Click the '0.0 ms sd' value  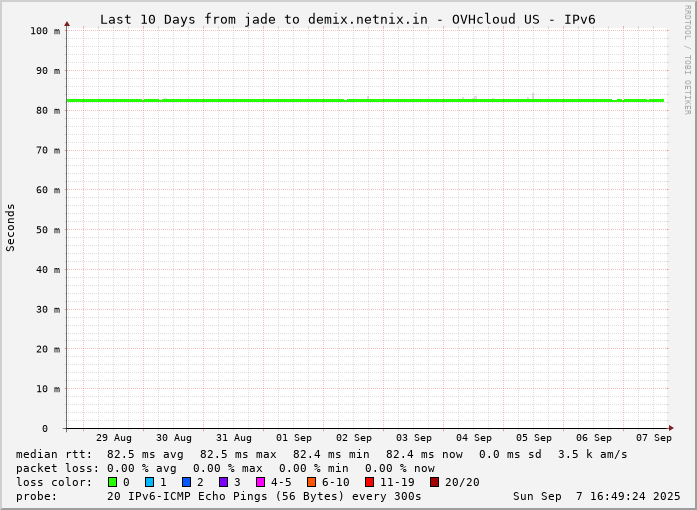[510, 454]
